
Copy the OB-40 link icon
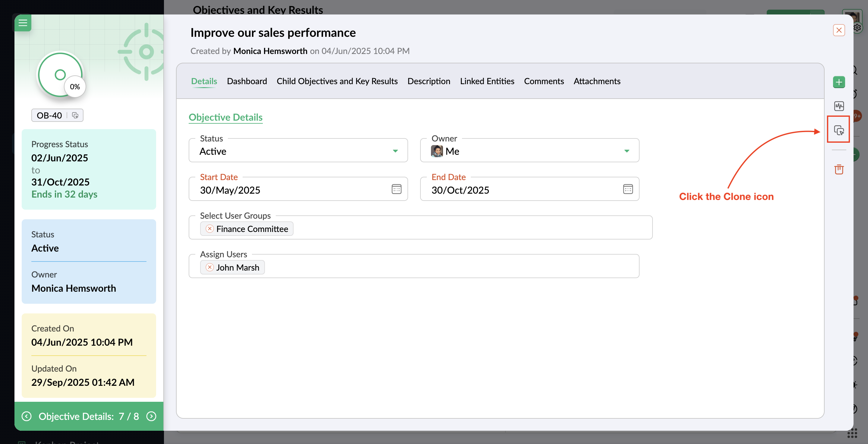tap(75, 116)
